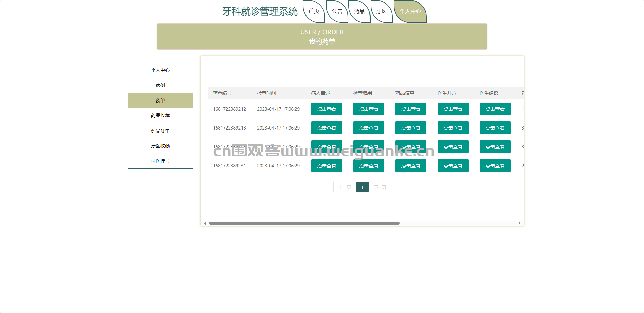Open the 首页 navigation tab
This screenshot has height=313, width=644.
pyautogui.click(x=314, y=11)
